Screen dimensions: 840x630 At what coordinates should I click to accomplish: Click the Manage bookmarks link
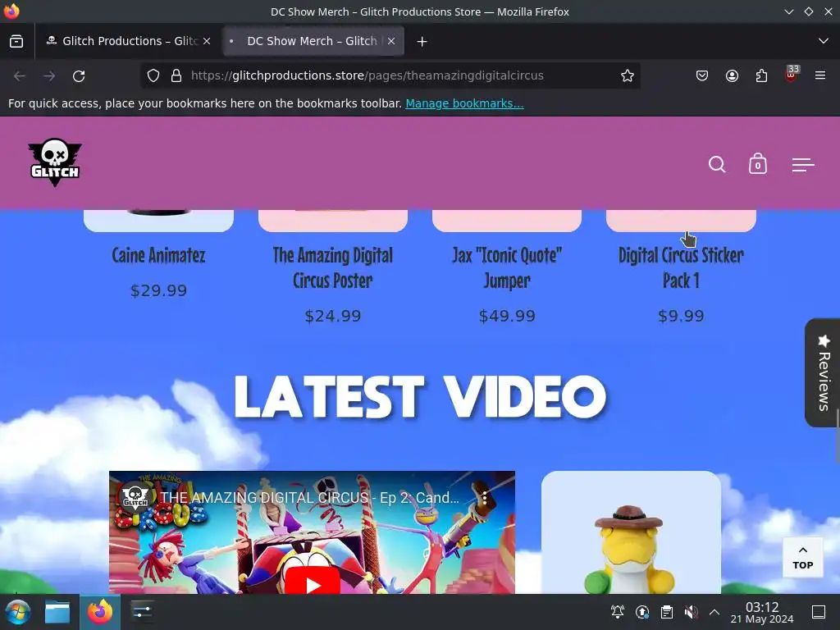click(x=464, y=103)
